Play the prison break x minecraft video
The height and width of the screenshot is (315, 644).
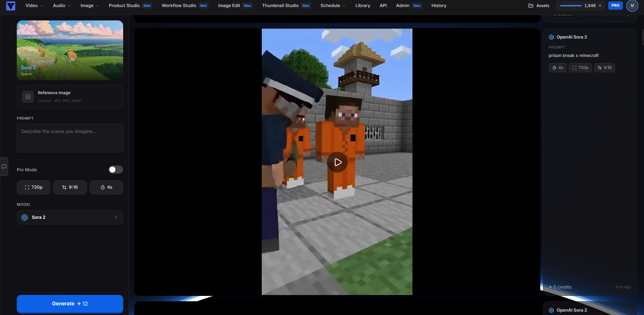[x=337, y=162]
